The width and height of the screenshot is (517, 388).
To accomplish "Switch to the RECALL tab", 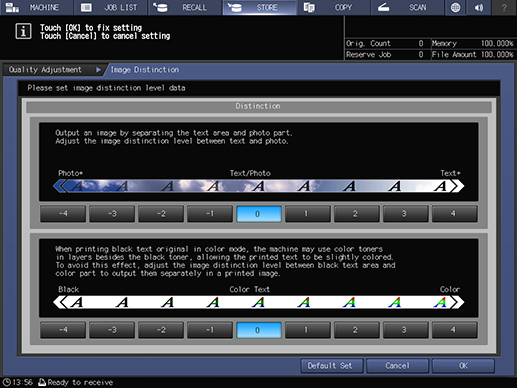I will pyautogui.click(x=185, y=7).
